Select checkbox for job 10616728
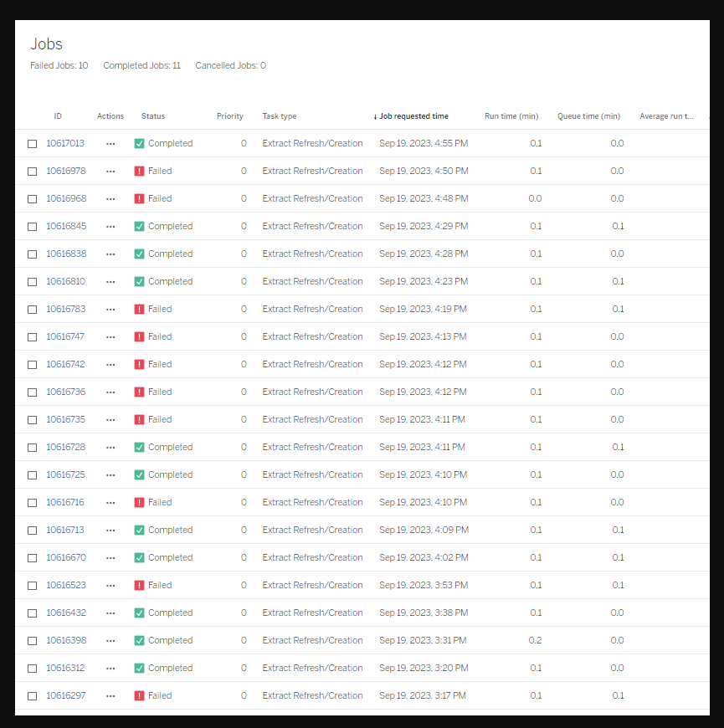Viewport: 724px width, 728px height. tap(32, 448)
